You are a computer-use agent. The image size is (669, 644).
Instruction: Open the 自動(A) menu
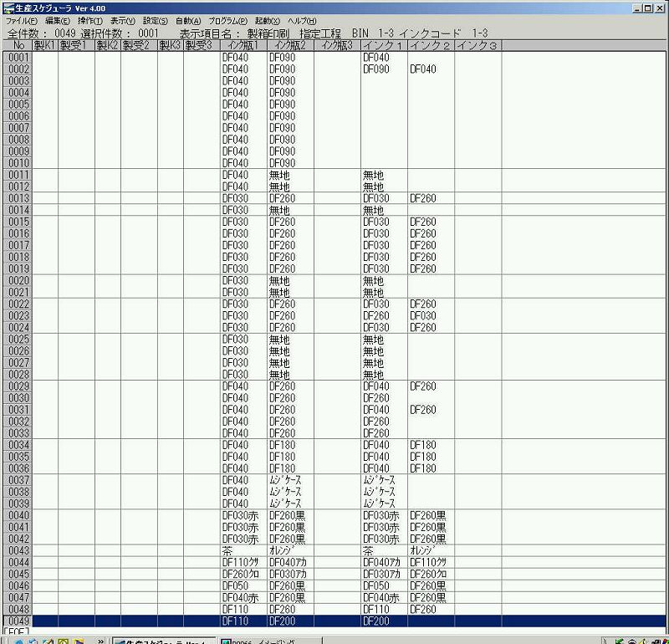188,20
